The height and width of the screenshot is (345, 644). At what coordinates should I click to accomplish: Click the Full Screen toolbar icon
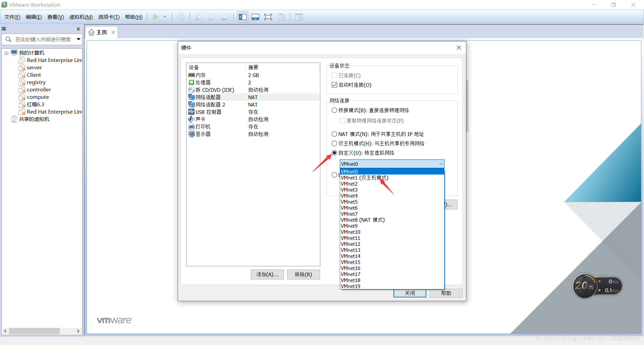[268, 17]
